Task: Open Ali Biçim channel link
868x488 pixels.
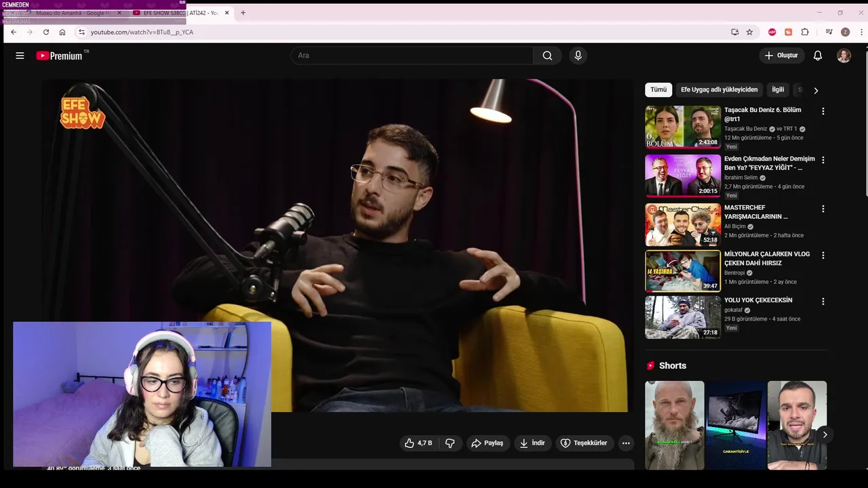Action: [734, 226]
